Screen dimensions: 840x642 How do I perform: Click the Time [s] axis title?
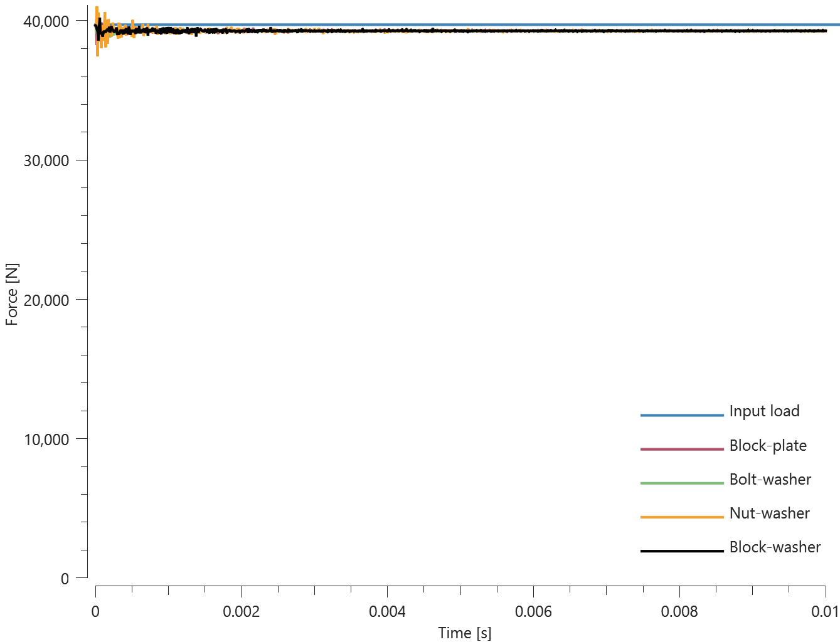tap(464, 633)
